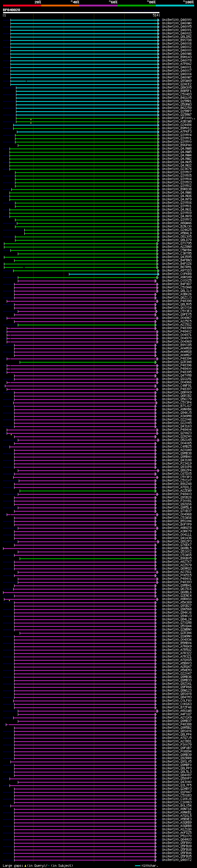Screen dimensions: 197x868
Task: Click the UniRef100_A1Z1Q0 label
Action: point(177,829)
